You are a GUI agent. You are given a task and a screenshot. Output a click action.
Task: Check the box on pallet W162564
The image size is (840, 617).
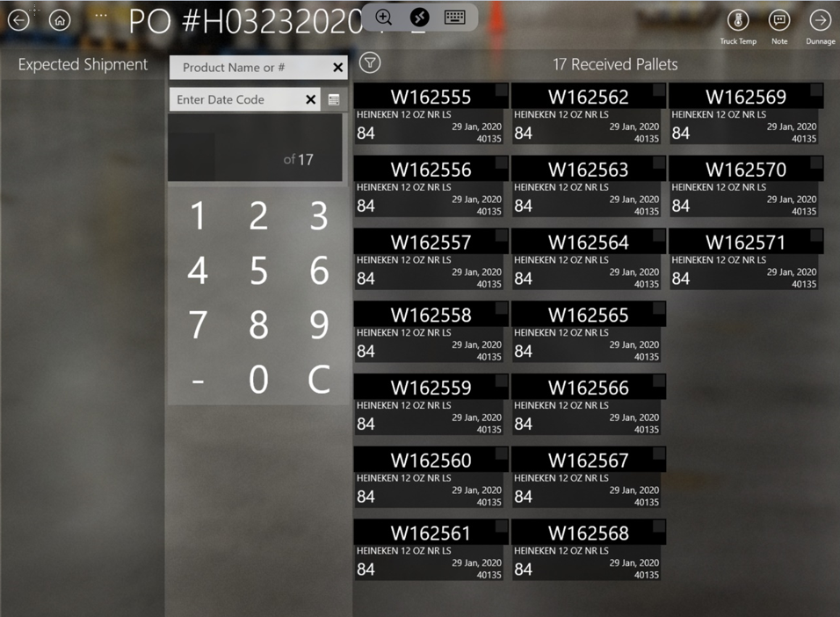pyautogui.click(x=659, y=236)
